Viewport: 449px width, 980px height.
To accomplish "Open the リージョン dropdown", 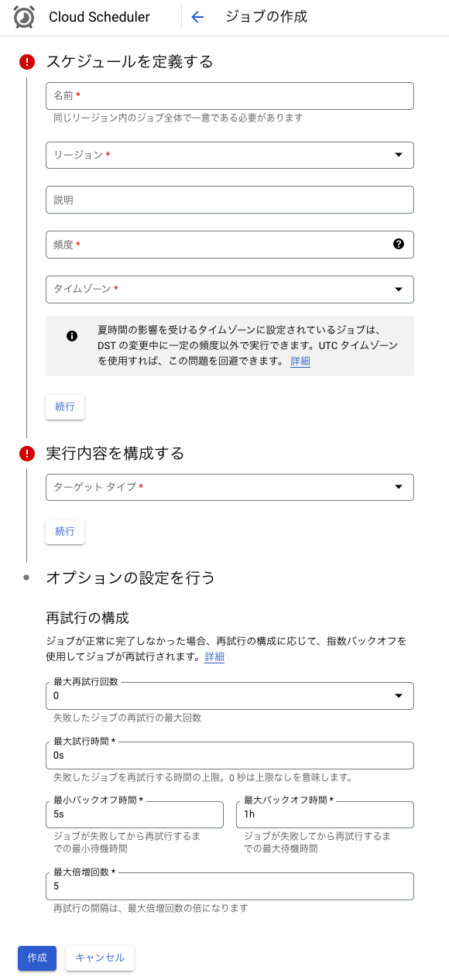I will (x=399, y=155).
